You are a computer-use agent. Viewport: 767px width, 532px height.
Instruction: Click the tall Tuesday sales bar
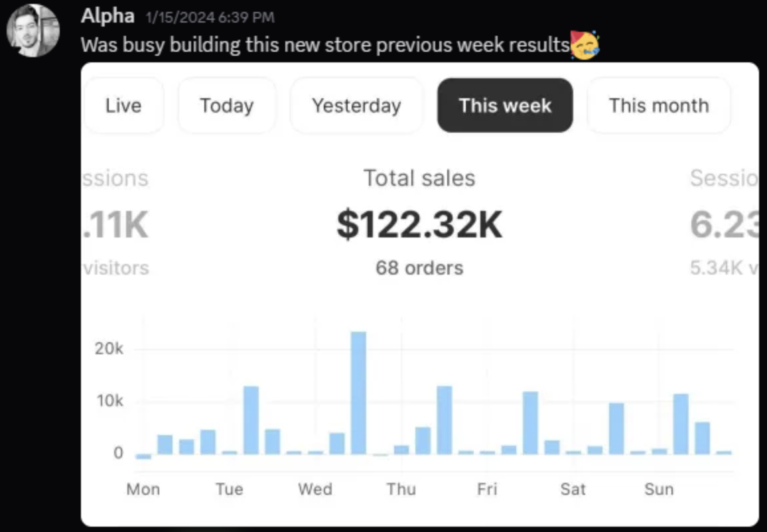point(251,420)
